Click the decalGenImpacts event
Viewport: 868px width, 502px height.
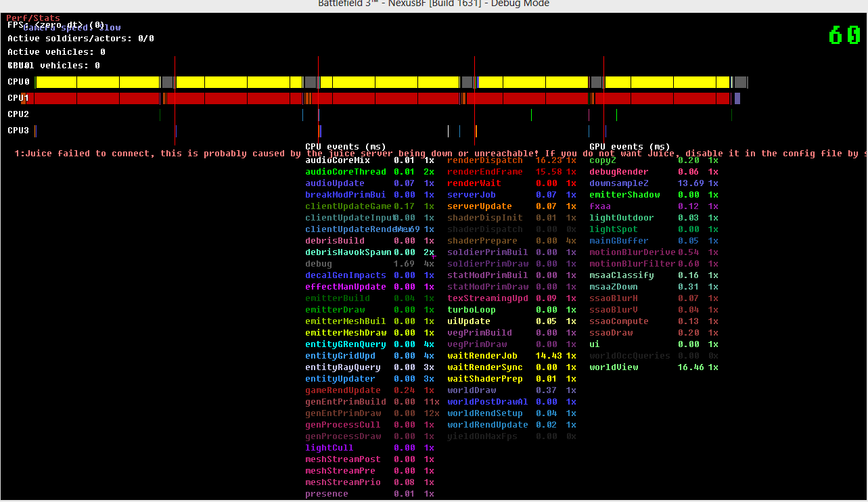[369, 275]
